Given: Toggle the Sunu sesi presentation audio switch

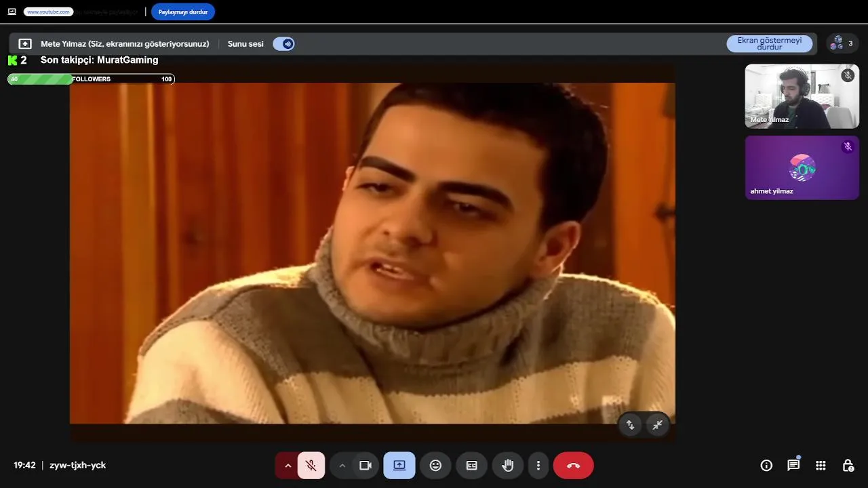Looking at the screenshot, I should [x=283, y=44].
